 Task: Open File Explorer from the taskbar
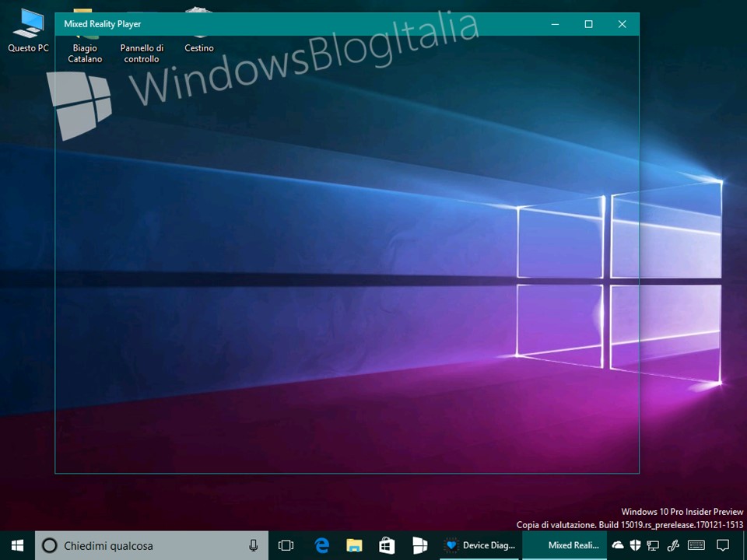354,545
